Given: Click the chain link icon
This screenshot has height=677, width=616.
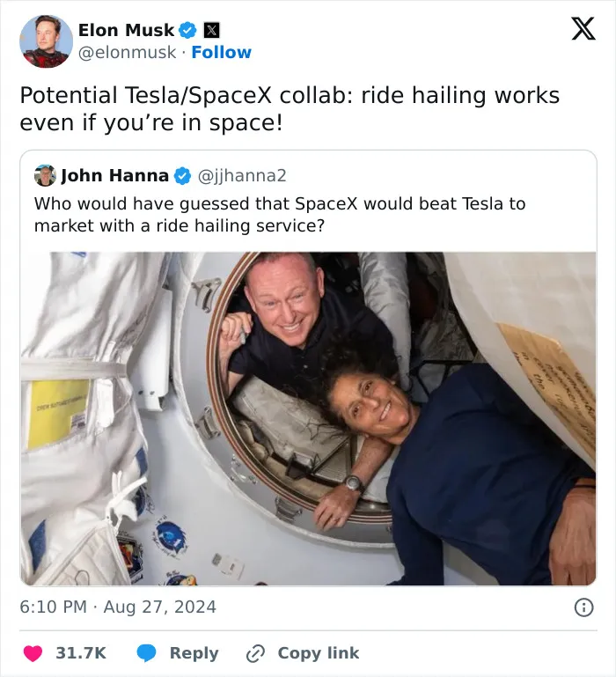Looking at the screenshot, I should click(255, 654).
